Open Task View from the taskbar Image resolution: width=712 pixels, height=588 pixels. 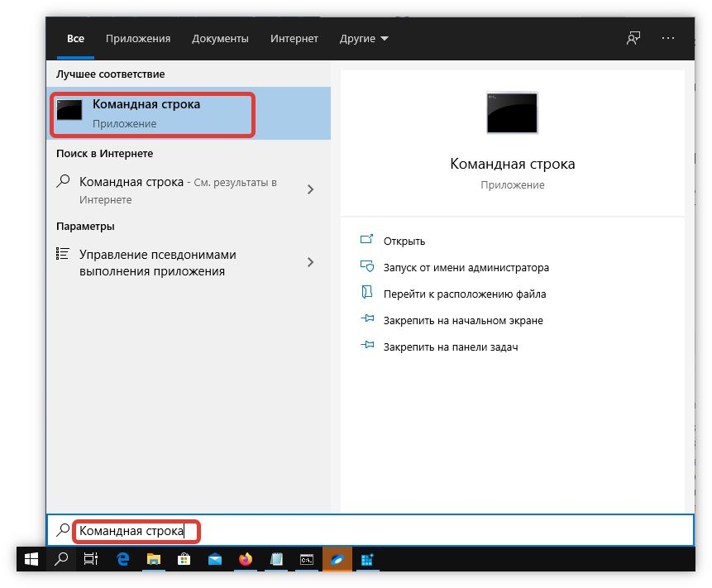pos(91,559)
